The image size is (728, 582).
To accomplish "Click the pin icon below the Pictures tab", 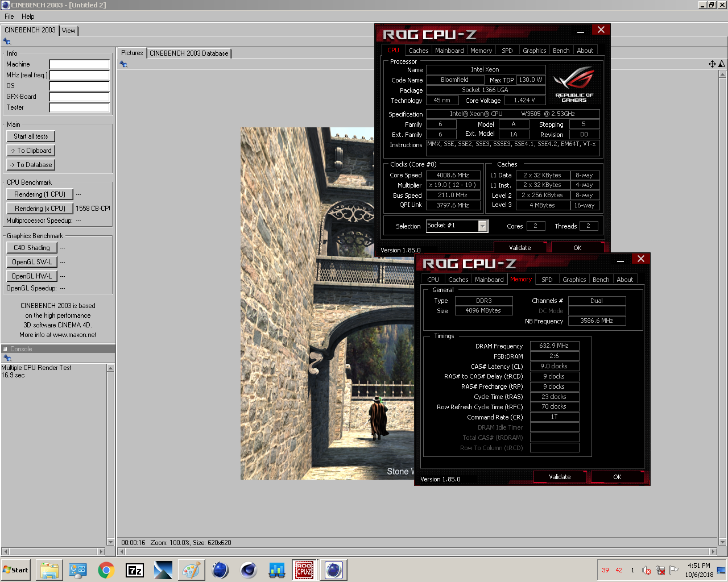I will click(x=123, y=64).
